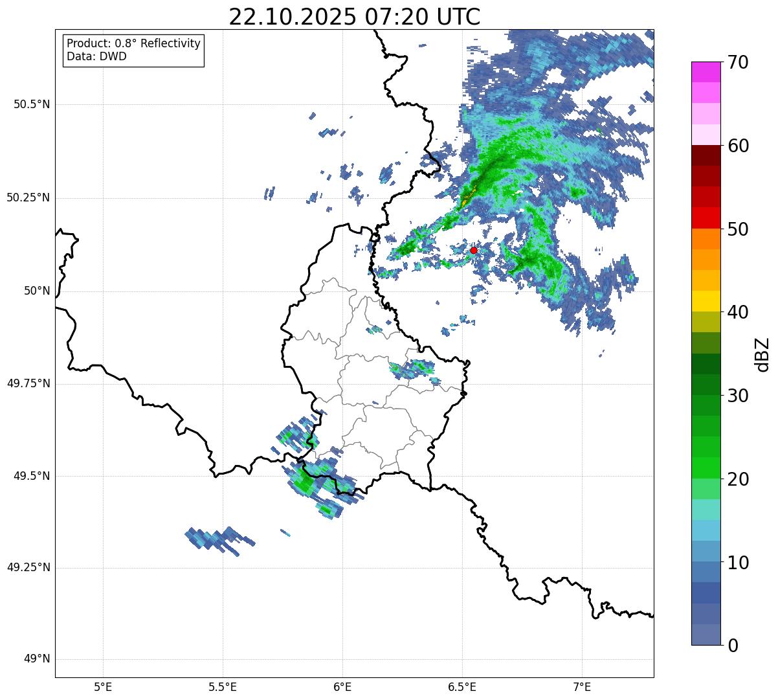The image size is (778, 700).
Task: Click the bottom slate-blue swatch above 0
Action: [706, 635]
